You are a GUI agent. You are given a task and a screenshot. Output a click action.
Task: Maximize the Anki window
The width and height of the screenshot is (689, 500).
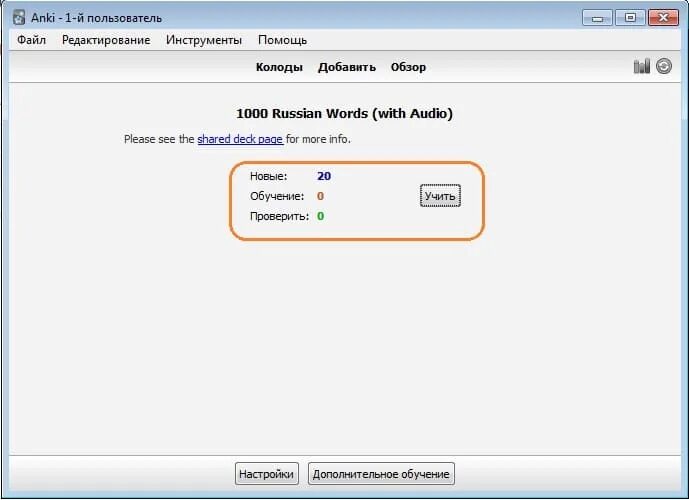[x=630, y=18]
